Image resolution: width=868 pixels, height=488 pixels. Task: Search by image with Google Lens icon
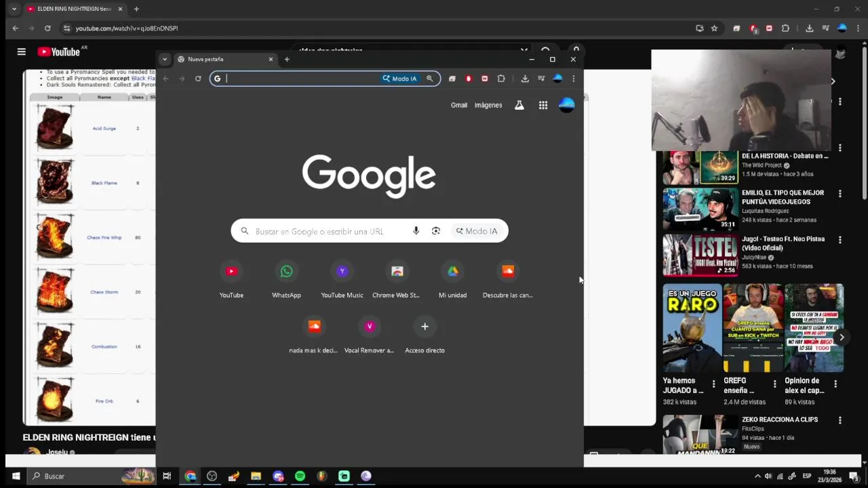[x=436, y=231]
